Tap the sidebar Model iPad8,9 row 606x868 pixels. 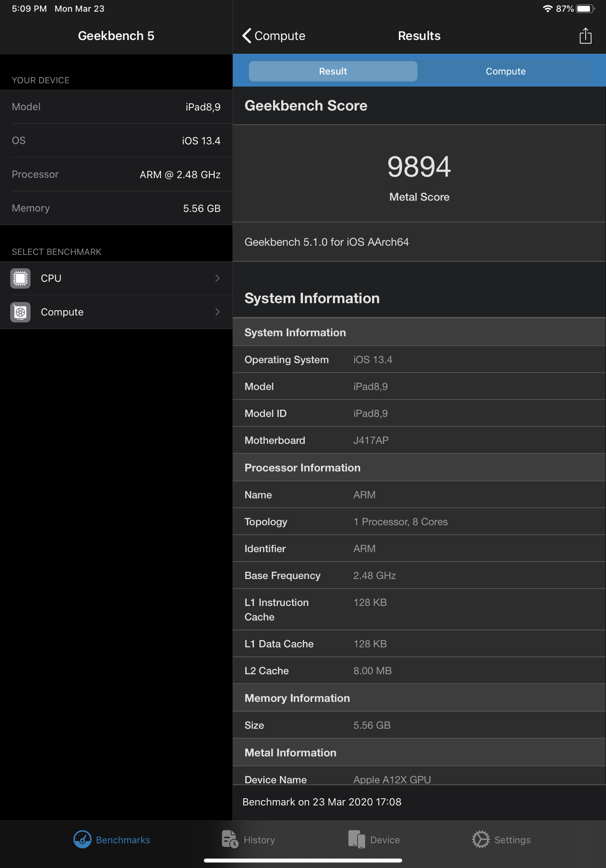click(x=116, y=107)
